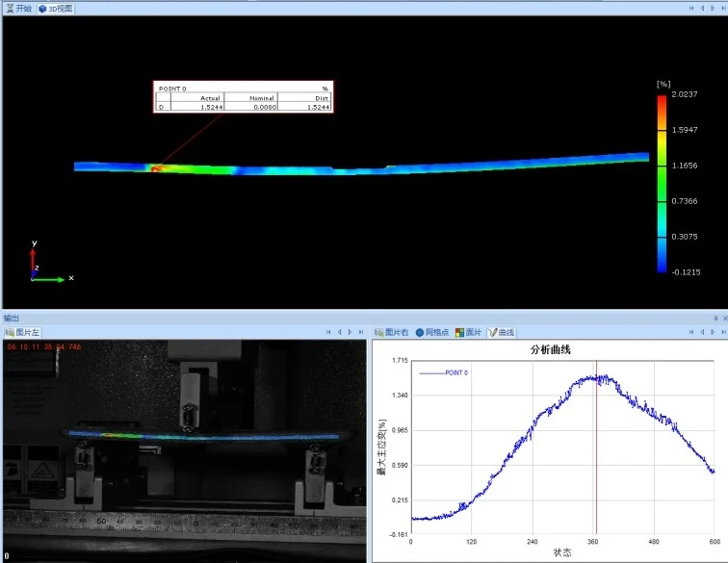Pin the 输出 output panel
The height and width of the screenshot is (563, 728).
715,319
